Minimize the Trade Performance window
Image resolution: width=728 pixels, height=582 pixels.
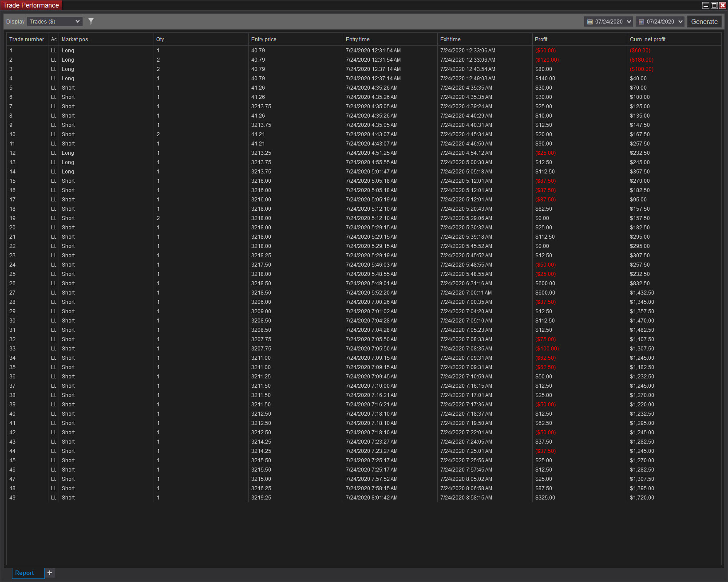point(706,5)
